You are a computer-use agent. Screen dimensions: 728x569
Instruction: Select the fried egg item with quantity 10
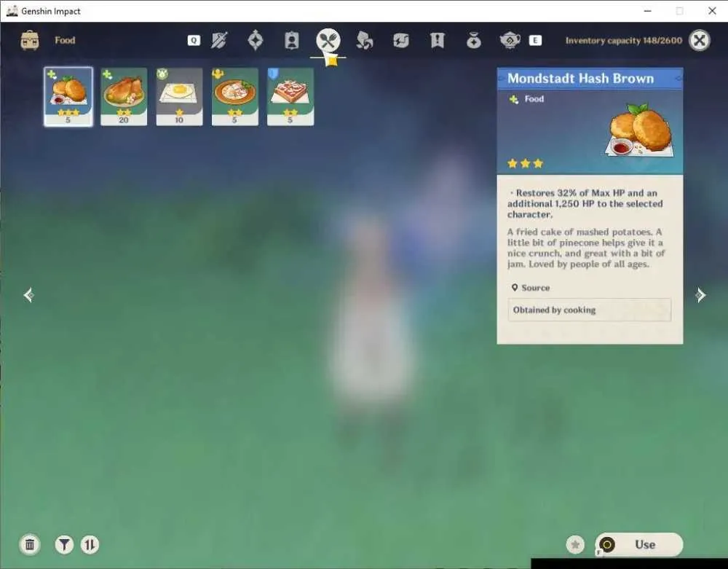coord(179,97)
